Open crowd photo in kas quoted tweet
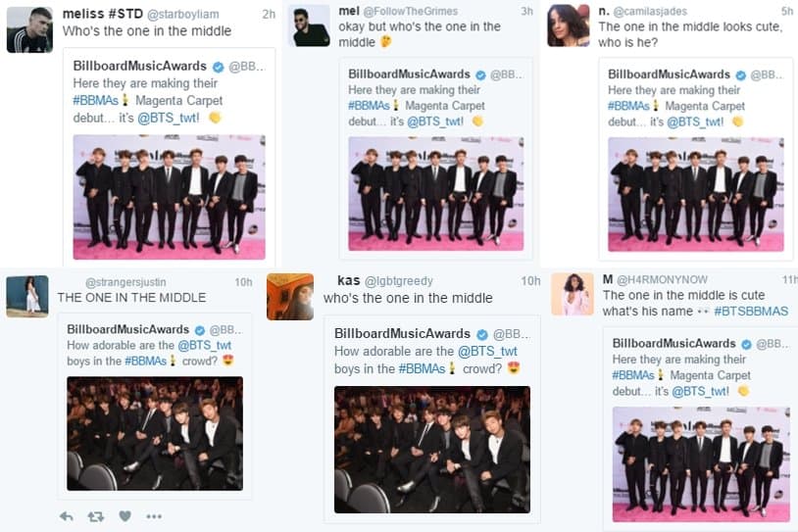This screenshot has width=798, height=532. pyautogui.click(x=432, y=450)
